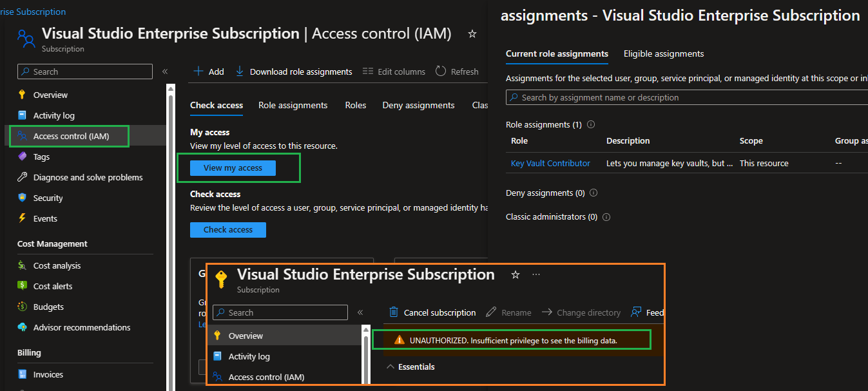
Task: Click the blue Check access button
Action: 228,229
